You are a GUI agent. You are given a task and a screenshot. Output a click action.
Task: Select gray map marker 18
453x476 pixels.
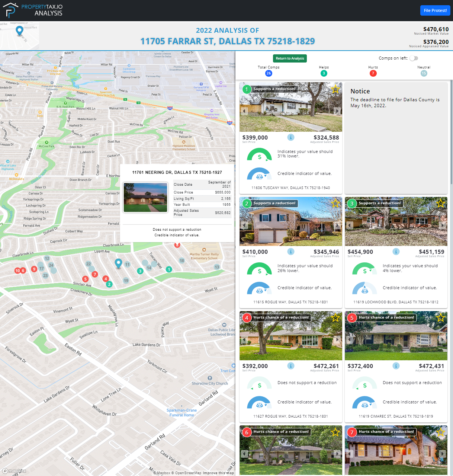point(182,261)
